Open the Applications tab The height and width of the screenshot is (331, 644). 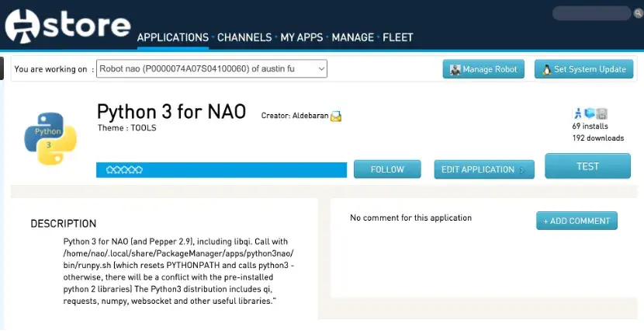[x=173, y=37]
